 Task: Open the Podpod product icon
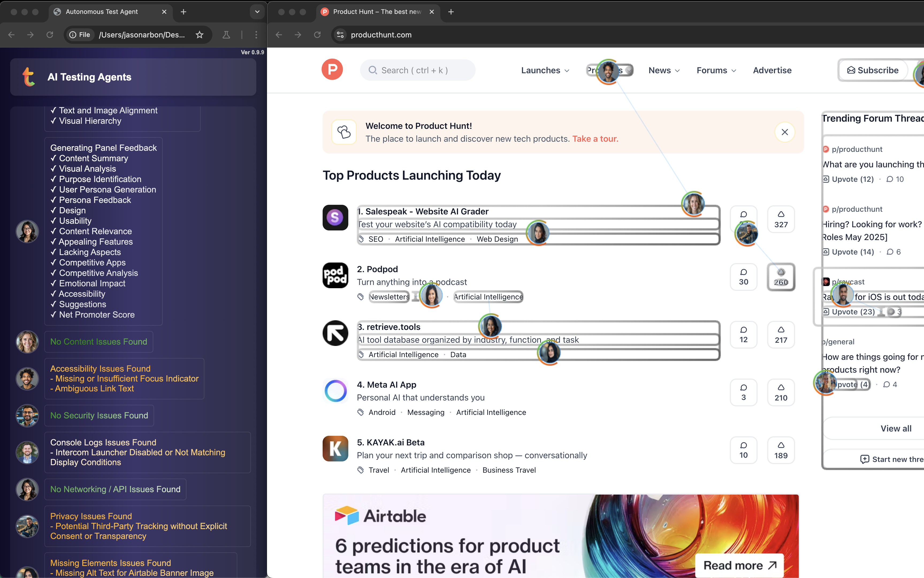pos(335,275)
